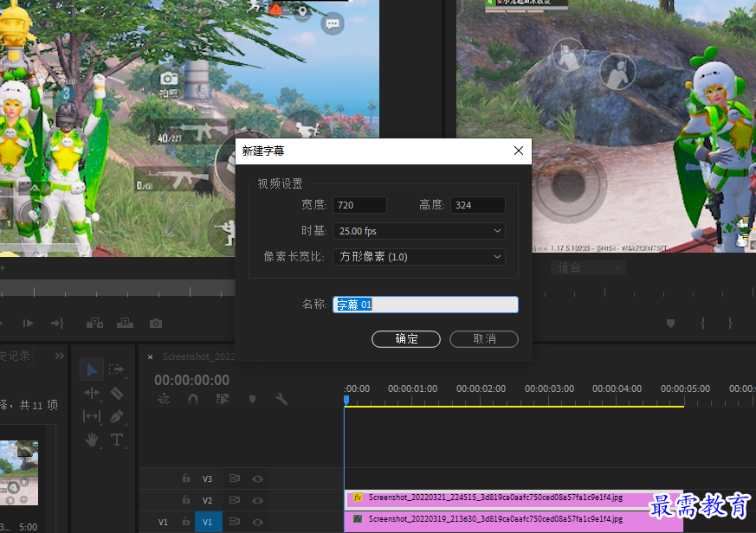
Task: Open the 像素长宽比 dropdown
Action: (x=419, y=257)
